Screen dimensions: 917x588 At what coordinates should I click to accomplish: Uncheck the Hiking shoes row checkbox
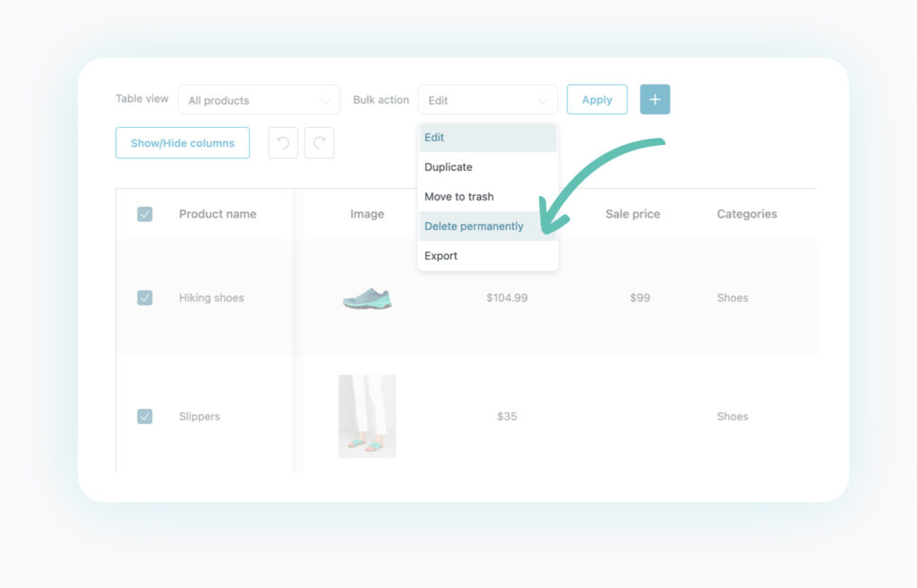144,297
